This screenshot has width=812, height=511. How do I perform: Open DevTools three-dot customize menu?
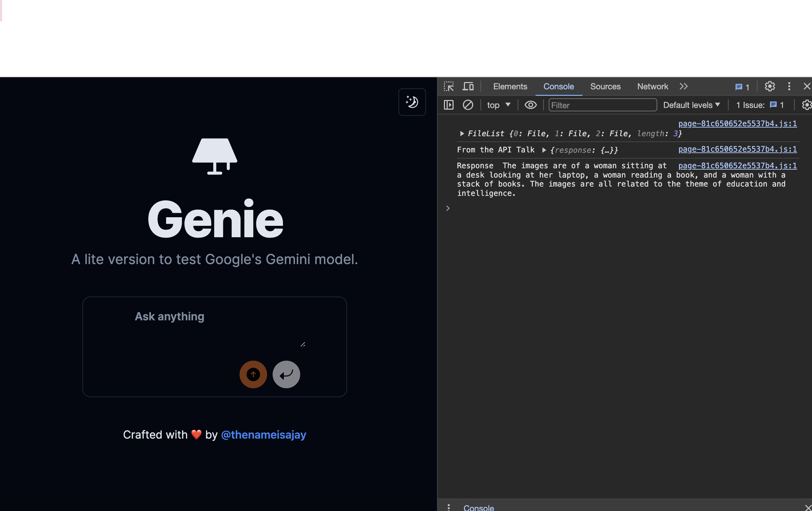[789, 86]
